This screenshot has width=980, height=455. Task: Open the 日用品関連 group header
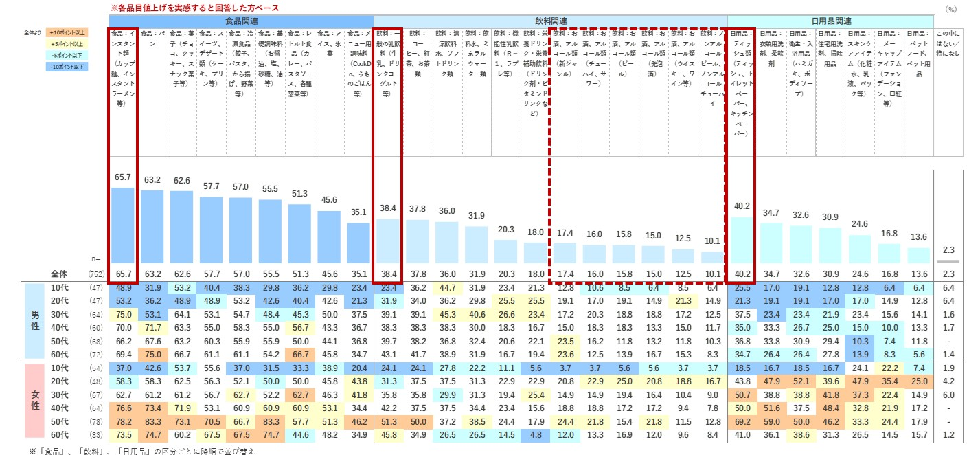click(830, 21)
